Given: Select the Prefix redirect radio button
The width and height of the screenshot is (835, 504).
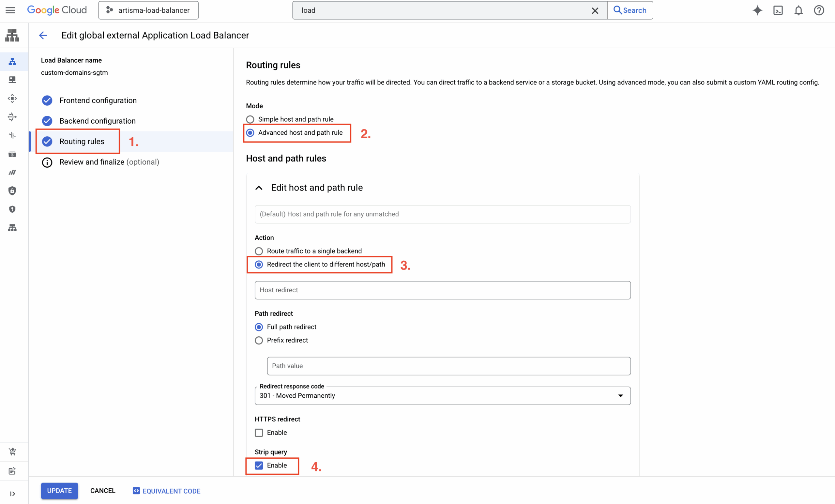Looking at the screenshot, I should (x=259, y=340).
